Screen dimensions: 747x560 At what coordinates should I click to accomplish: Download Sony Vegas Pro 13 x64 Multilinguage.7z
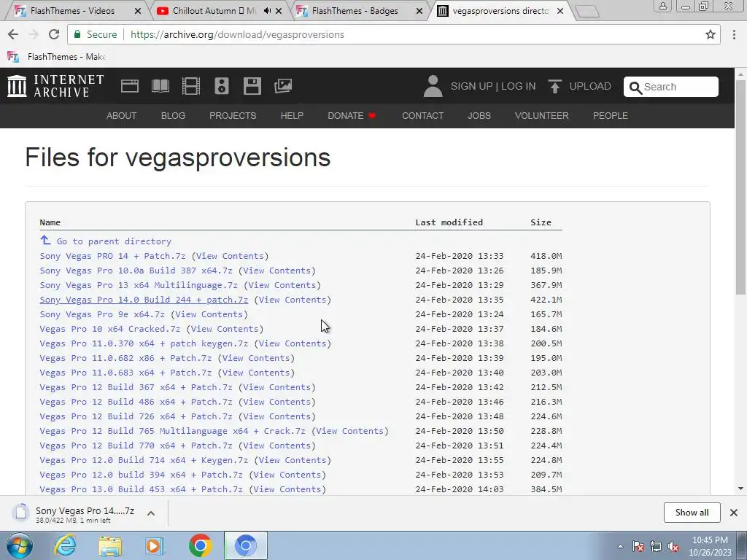pyautogui.click(x=139, y=285)
